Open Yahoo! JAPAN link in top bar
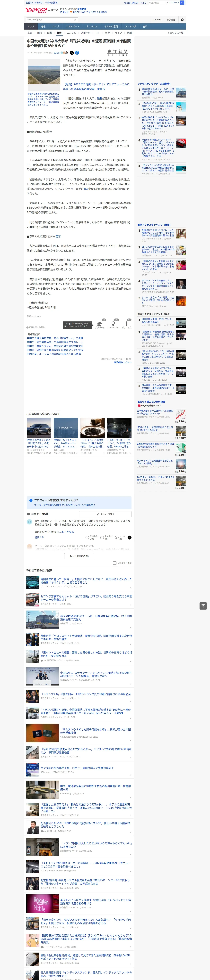 tap(131, 3)
